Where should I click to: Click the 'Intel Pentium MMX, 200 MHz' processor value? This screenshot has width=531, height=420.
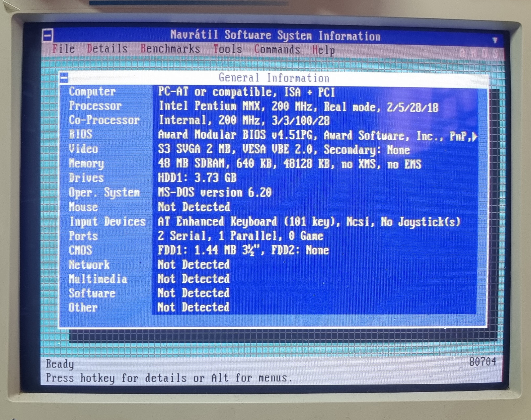236,106
